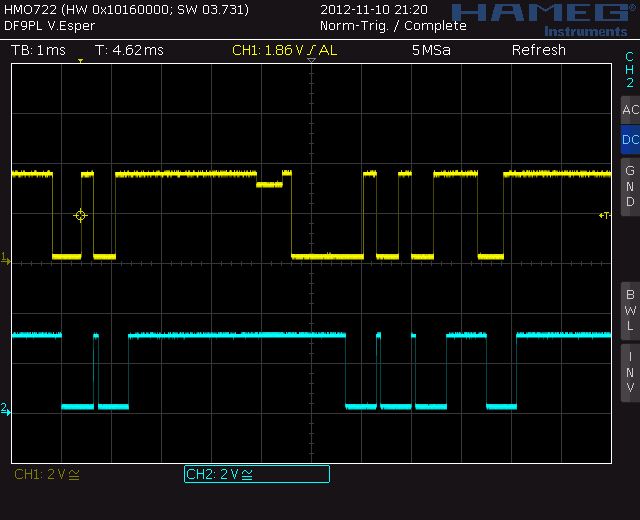Click the HMO722 hardware version header text

coord(126,9)
